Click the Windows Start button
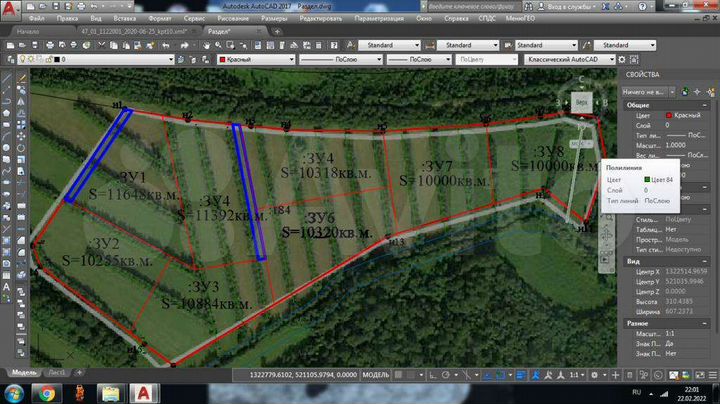Viewport: 720px width, 404px height. (14, 393)
